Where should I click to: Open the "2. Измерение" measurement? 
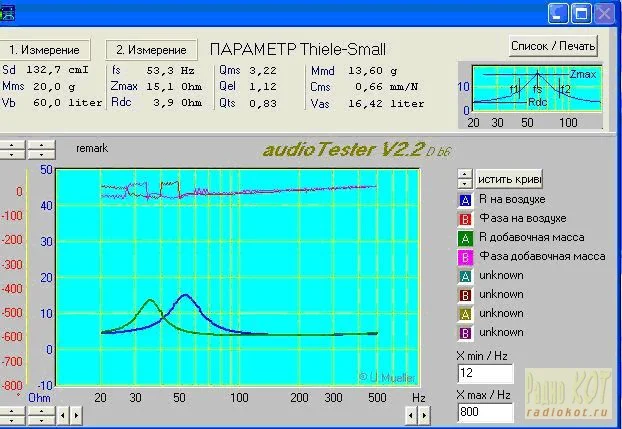[151, 50]
